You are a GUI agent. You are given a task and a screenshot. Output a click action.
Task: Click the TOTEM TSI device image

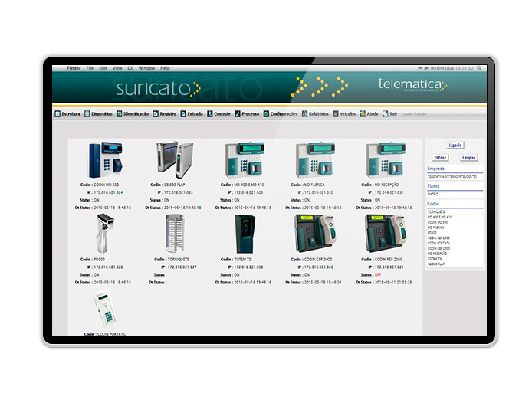246,234
